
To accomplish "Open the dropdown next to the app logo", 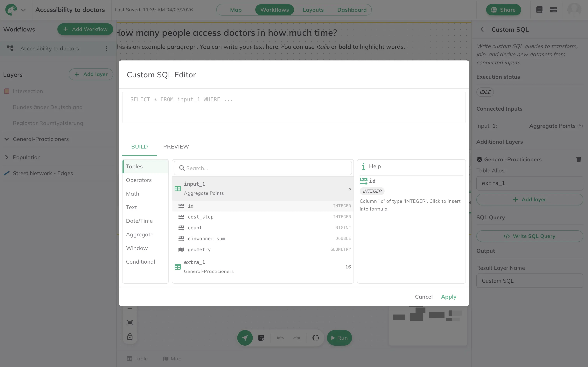I will tap(23, 10).
